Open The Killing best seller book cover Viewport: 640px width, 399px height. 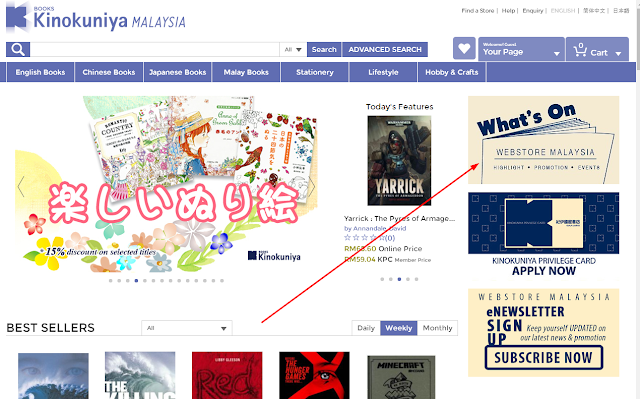(140, 375)
